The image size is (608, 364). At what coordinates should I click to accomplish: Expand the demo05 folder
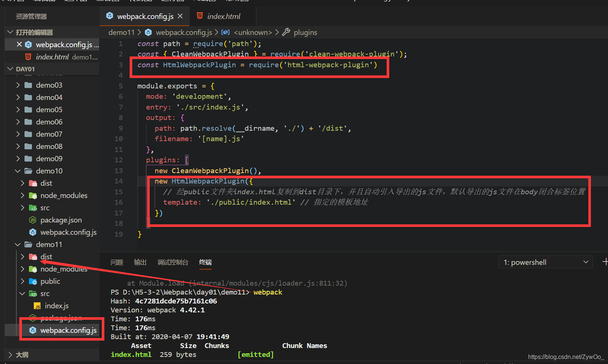[18, 110]
